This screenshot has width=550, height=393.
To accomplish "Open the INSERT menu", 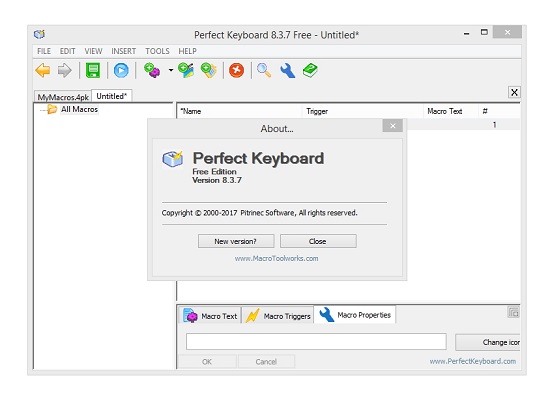I will pyautogui.click(x=123, y=51).
